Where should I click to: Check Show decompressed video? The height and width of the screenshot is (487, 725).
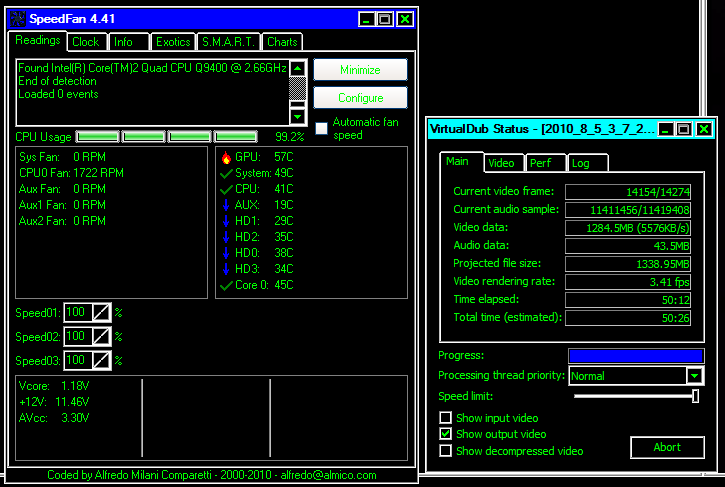tap(445, 450)
